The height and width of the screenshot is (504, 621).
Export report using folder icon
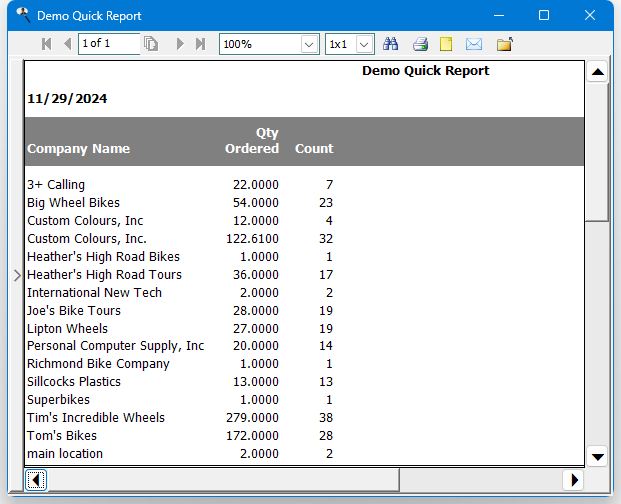coord(505,44)
